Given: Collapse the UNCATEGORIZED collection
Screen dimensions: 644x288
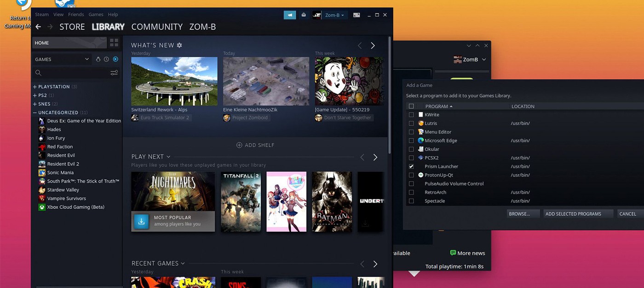Looking at the screenshot, I should click(x=35, y=112).
